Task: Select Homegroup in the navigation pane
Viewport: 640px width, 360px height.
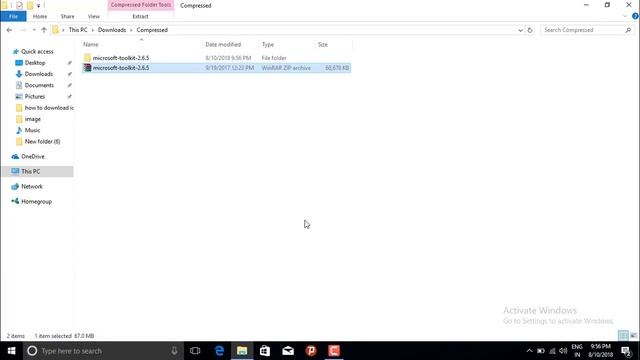Action: [36, 202]
